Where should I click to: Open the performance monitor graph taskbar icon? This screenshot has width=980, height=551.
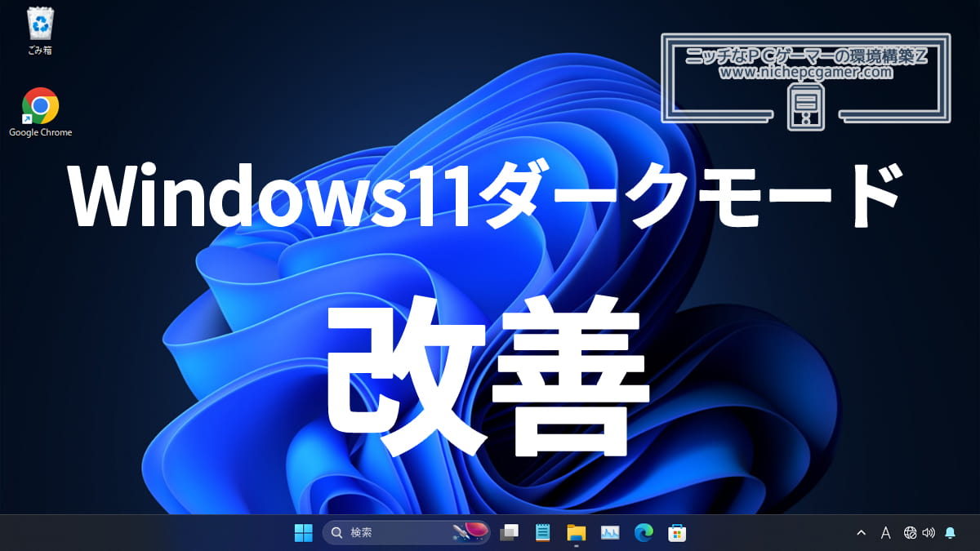pyautogui.click(x=610, y=533)
